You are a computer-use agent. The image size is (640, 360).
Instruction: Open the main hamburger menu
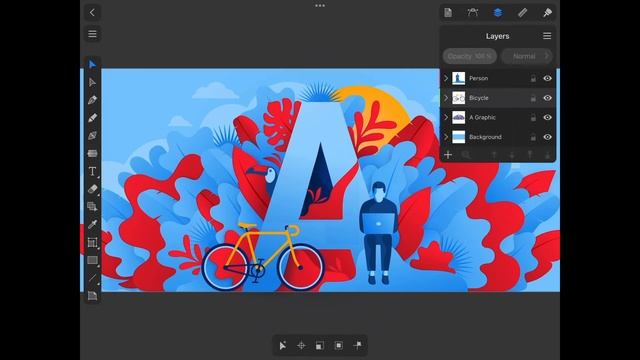(x=92, y=34)
